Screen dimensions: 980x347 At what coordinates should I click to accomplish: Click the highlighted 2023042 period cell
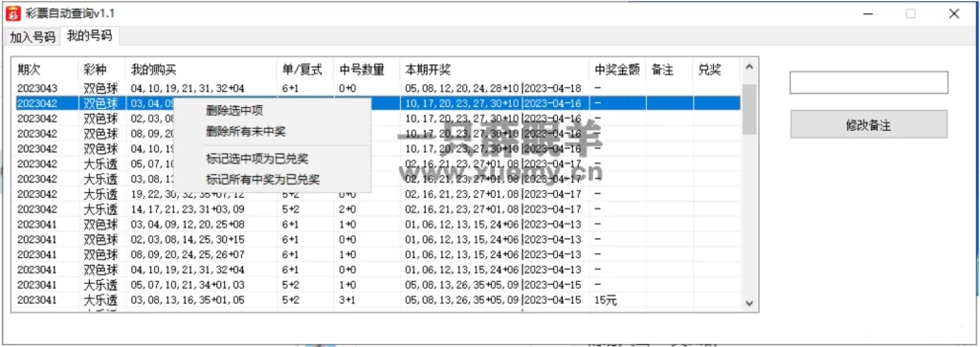pos(36,103)
